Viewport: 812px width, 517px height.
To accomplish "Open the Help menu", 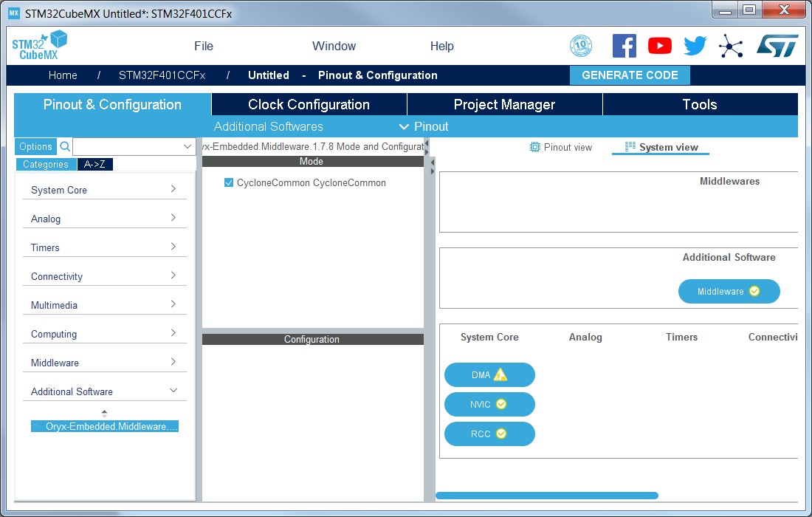I will (441, 46).
